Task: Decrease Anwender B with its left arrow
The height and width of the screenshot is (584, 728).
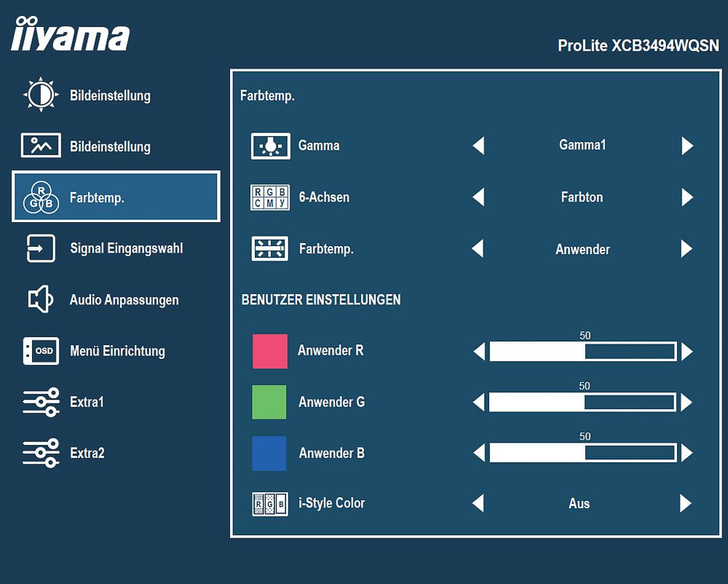Action: pos(479,453)
